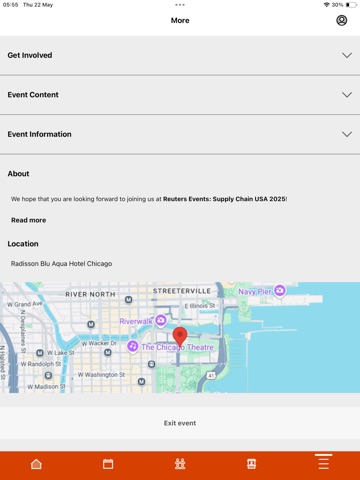Tap the three-dot multitasking indicator
Viewport: 360px width, 480px height.
[x=180, y=5]
